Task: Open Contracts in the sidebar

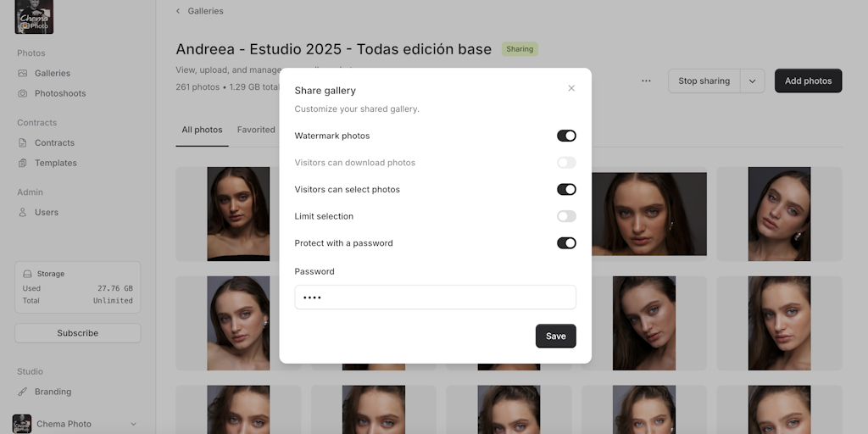Action: pyautogui.click(x=54, y=142)
